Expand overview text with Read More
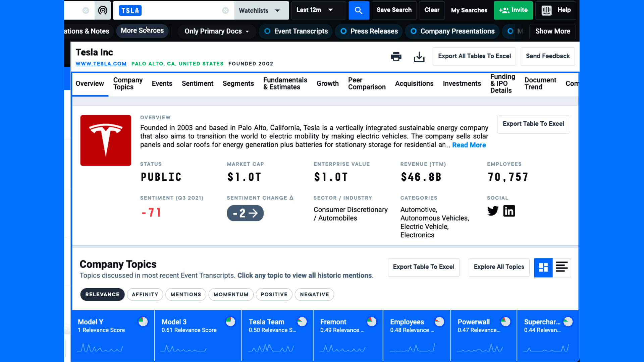Screen dimensions: 644x362 pyautogui.click(x=469, y=145)
